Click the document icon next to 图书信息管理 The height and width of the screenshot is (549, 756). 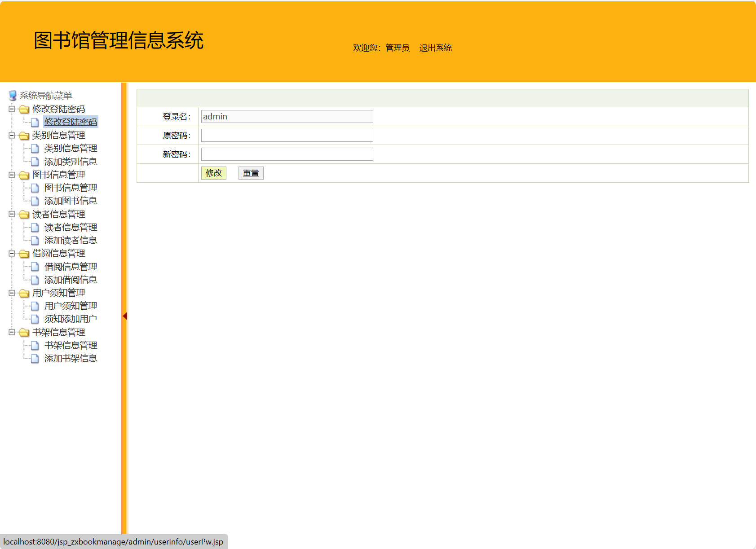point(35,188)
